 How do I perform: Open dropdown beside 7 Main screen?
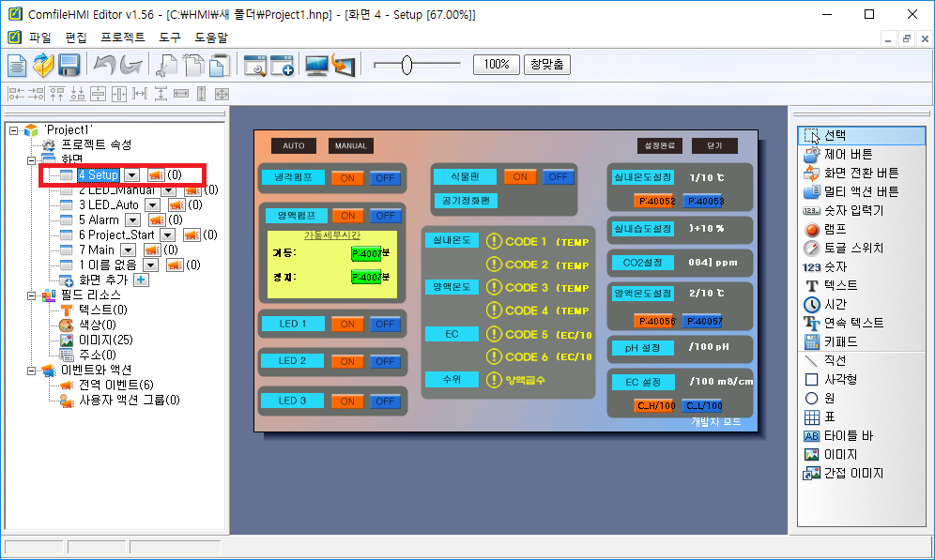click(x=128, y=250)
